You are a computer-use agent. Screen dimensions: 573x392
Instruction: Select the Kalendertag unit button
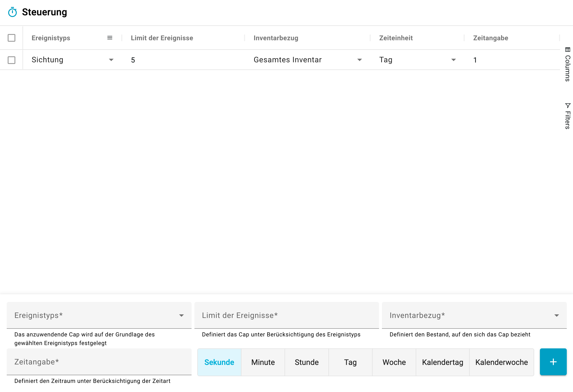pyautogui.click(x=442, y=362)
